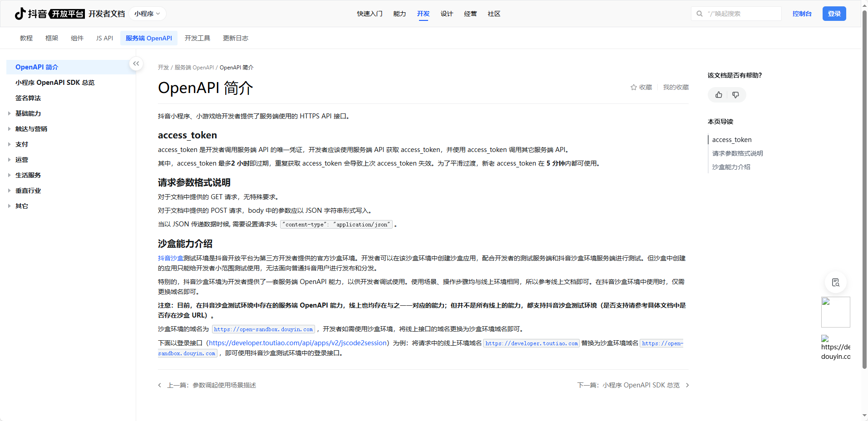Click the Douyin logo icon
This screenshot has width=868, height=421.
(20, 14)
